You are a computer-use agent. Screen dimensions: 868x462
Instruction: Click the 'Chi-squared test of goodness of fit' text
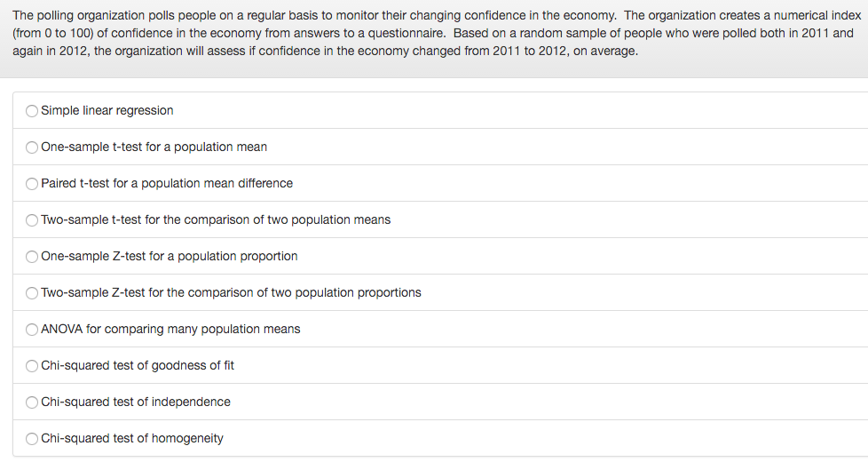pos(138,366)
